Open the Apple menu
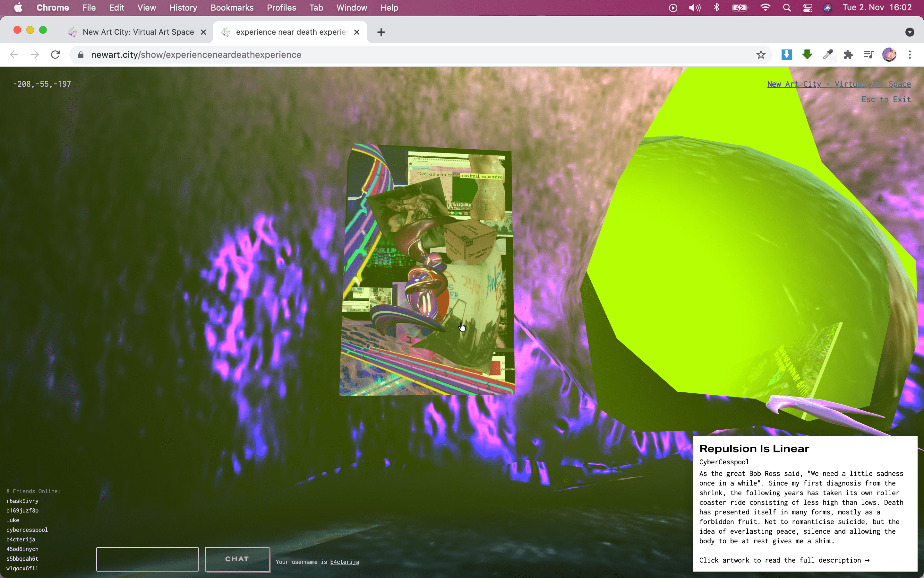 (18, 8)
